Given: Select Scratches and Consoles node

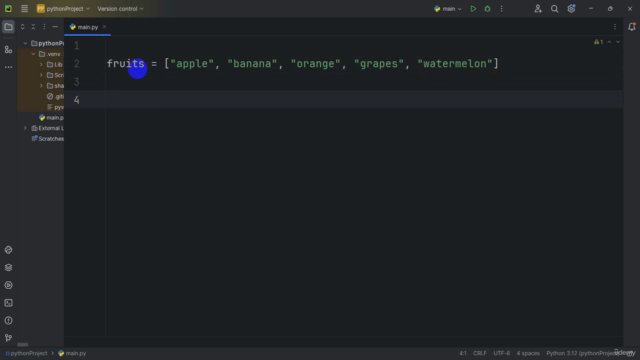Looking at the screenshot, I should click(47, 139).
